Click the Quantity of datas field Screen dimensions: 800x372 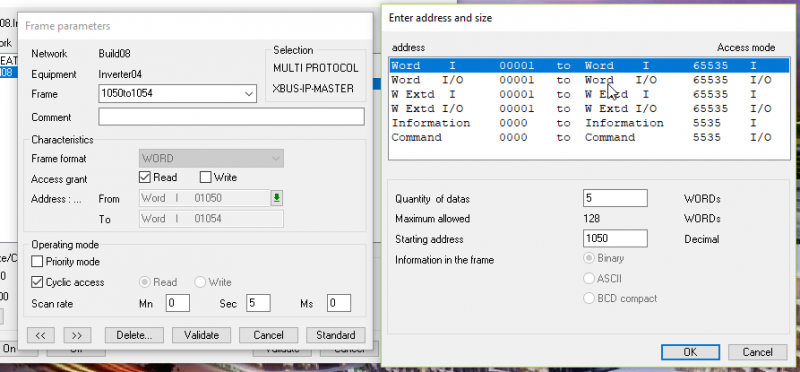click(615, 198)
